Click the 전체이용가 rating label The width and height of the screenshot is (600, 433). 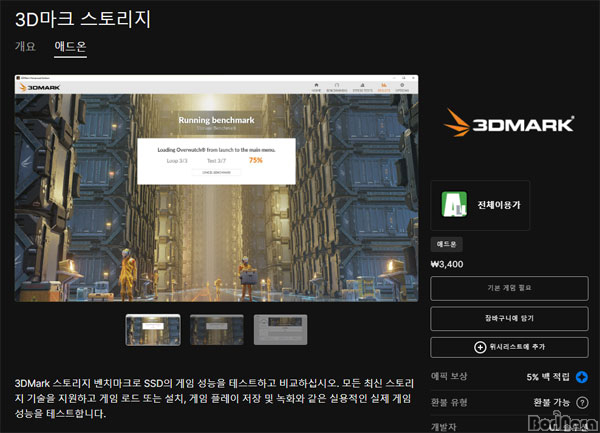pyautogui.click(x=499, y=205)
